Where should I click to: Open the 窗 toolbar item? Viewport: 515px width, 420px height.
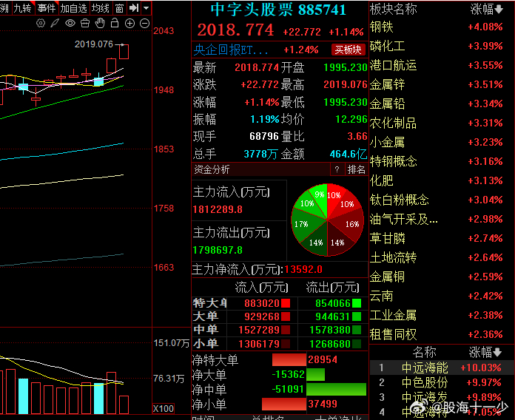tap(120, 8)
